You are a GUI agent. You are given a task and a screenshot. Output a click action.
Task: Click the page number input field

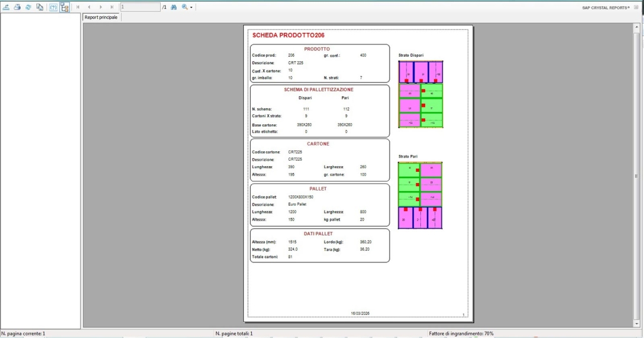point(139,7)
